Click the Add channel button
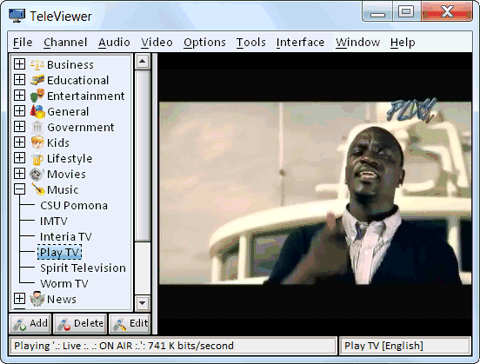This screenshot has height=364, width=480. pos(30,324)
